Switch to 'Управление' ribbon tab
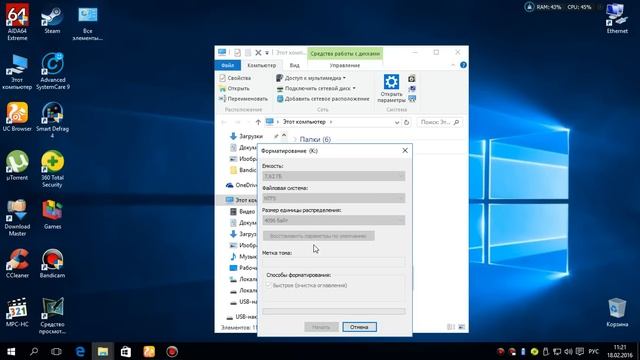Viewport: 640px width, 360px height. (345, 65)
